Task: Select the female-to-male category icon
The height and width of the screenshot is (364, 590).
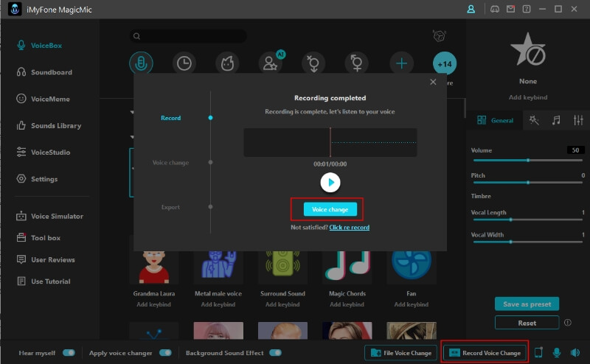Action: click(x=357, y=63)
